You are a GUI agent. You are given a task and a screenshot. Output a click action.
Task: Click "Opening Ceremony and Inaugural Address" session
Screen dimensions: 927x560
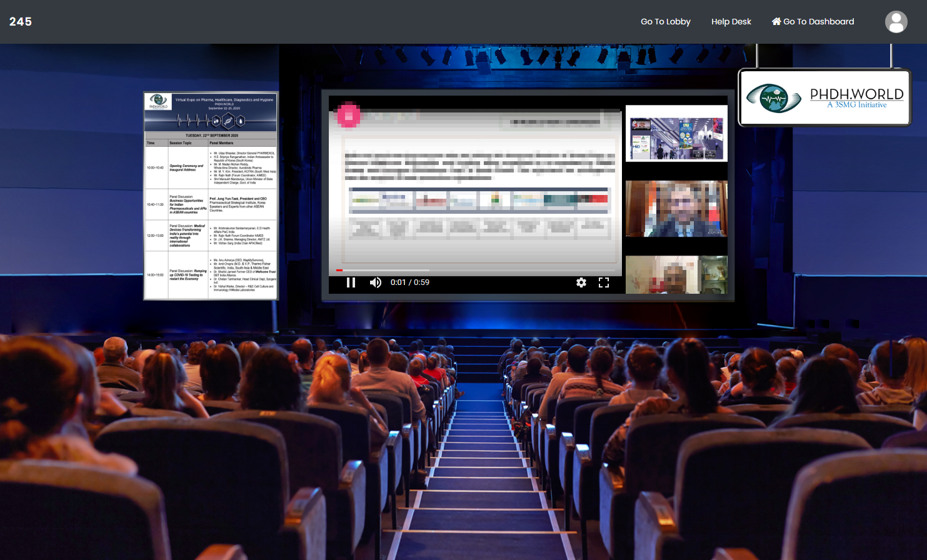coord(186,167)
